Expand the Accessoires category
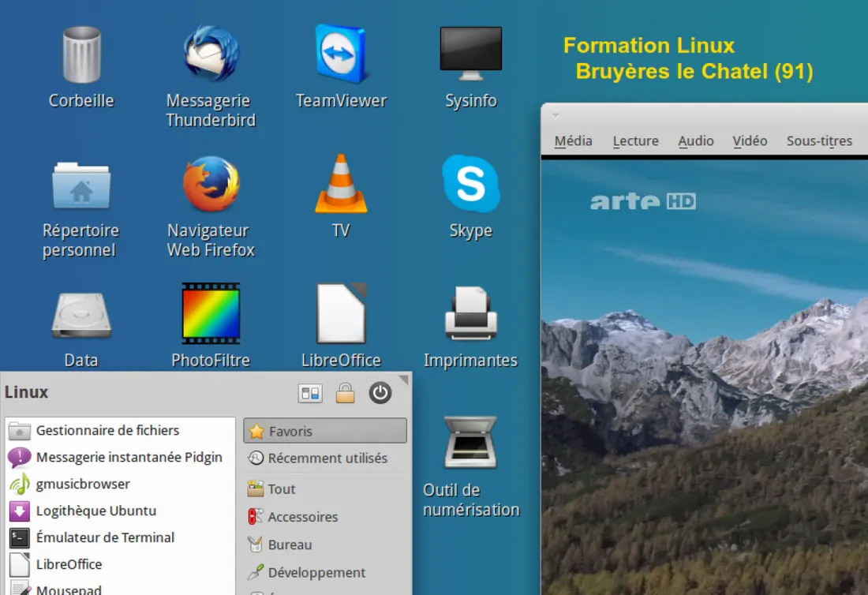The width and height of the screenshot is (868, 595). pyautogui.click(x=301, y=517)
